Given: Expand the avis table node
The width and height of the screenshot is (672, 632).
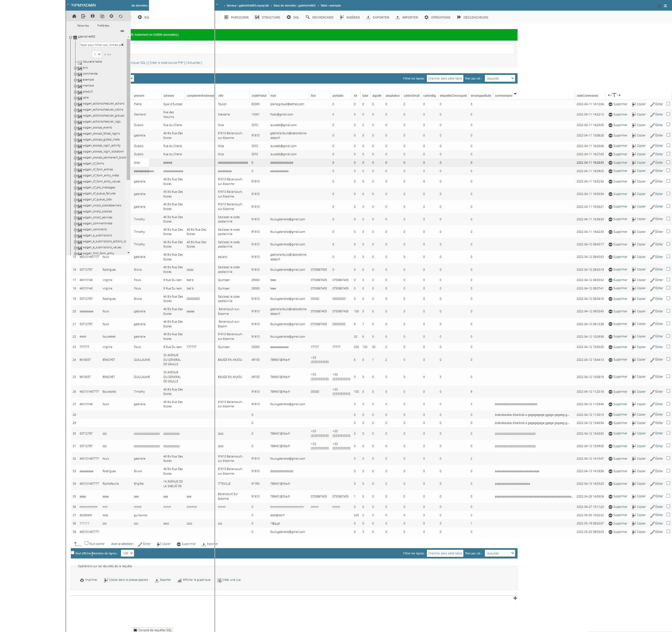Looking at the screenshot, I should (75, 68).
